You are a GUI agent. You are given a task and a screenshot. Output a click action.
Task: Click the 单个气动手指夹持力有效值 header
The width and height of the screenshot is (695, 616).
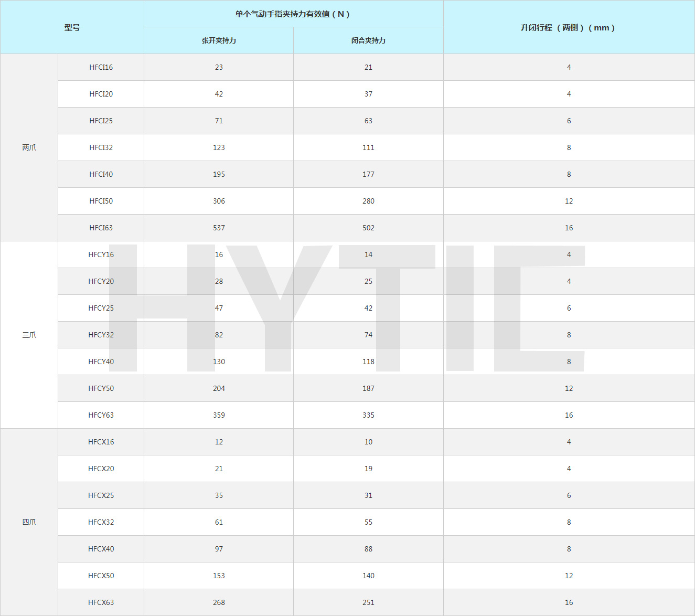(293, 14)
